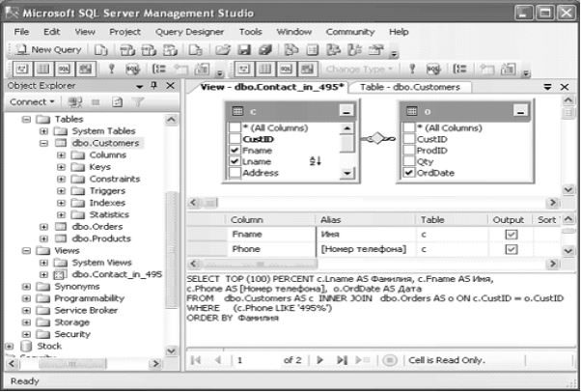Expand the Programmability folder
581x392 pixels.
(x=26, y=298)
